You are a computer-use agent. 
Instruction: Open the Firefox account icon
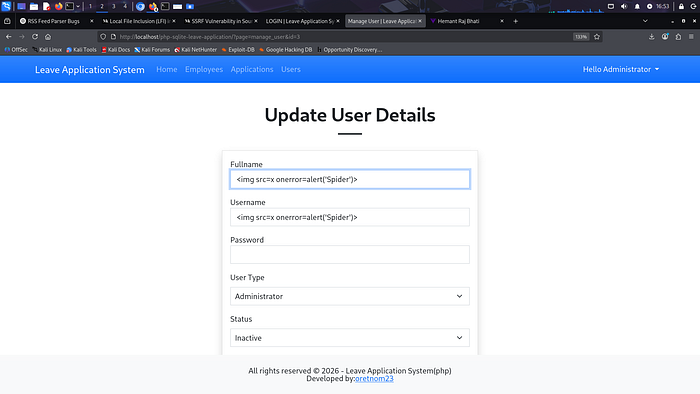665,37
